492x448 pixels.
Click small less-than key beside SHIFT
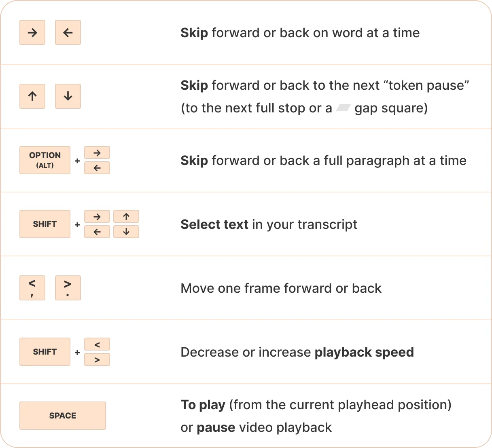tap(97, 344)
